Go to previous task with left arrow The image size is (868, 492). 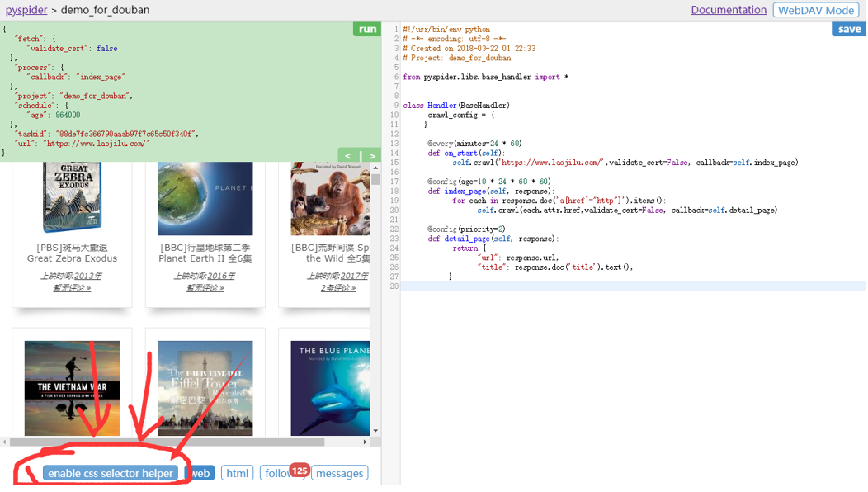coord(348,155)
